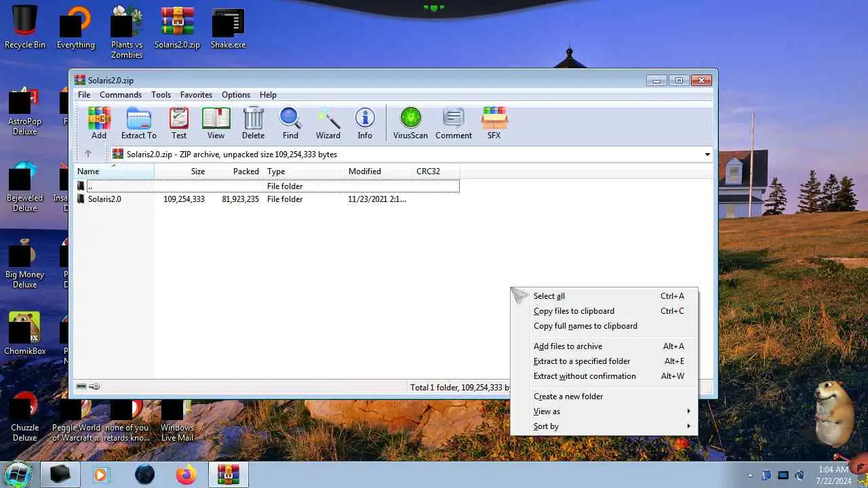Choose Extract without confirmation

604,376
